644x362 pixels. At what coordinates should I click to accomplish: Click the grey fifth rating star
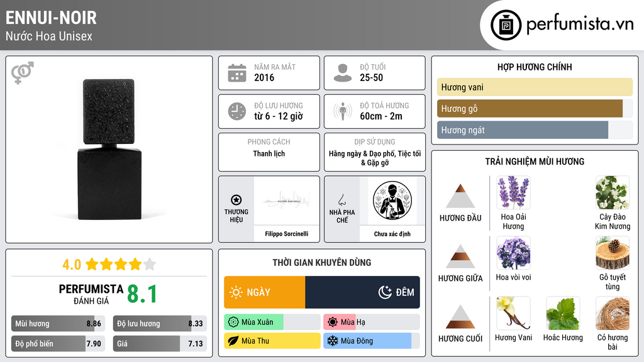point(150,264)
